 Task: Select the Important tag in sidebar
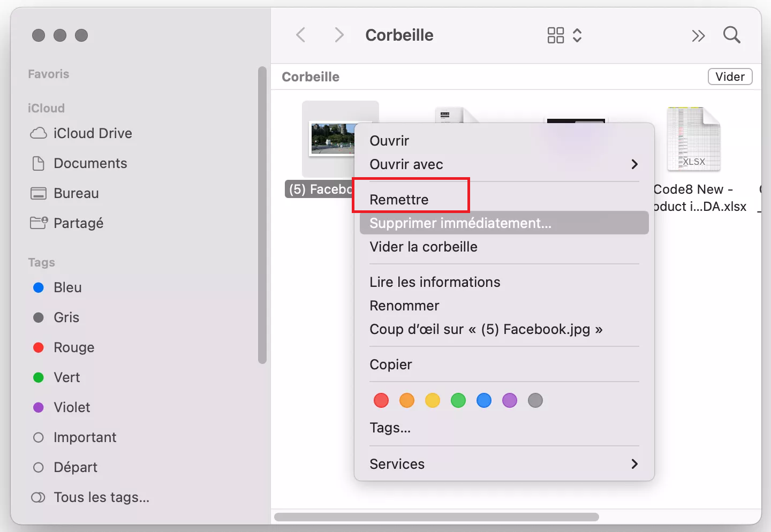point(85,437)
